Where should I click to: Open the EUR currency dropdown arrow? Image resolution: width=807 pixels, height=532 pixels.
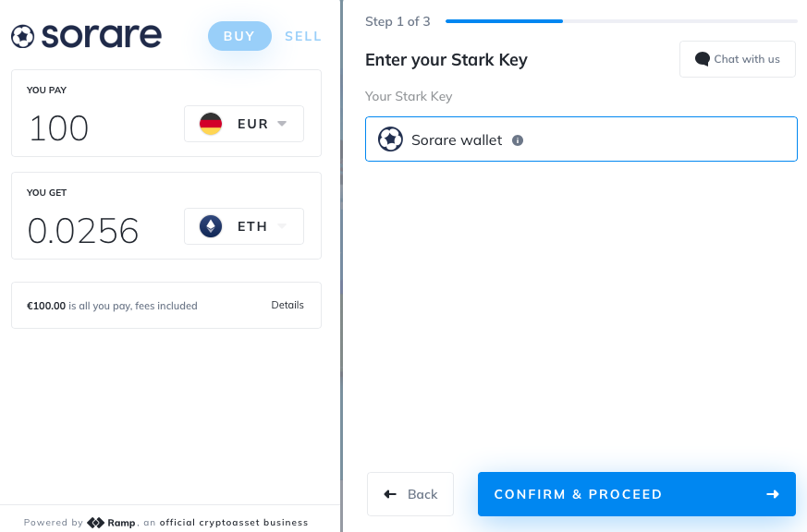(x=282, y=124)
